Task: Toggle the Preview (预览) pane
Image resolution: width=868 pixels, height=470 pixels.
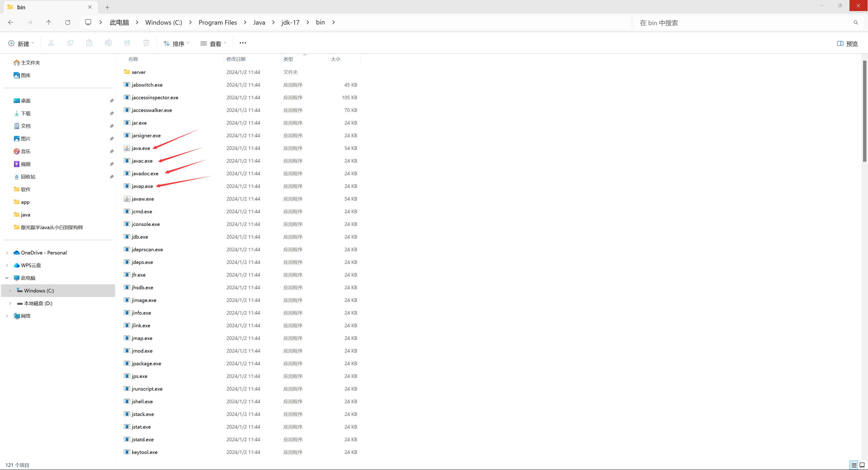Action: [847, 43]
